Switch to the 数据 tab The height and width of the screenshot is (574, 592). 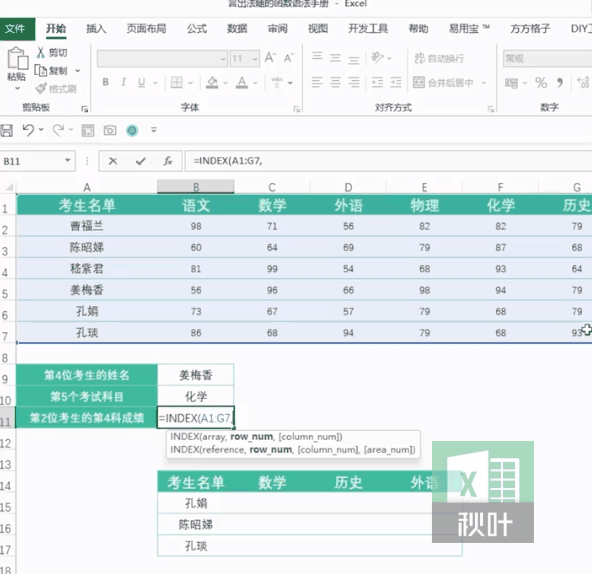[x=237, y=29]
